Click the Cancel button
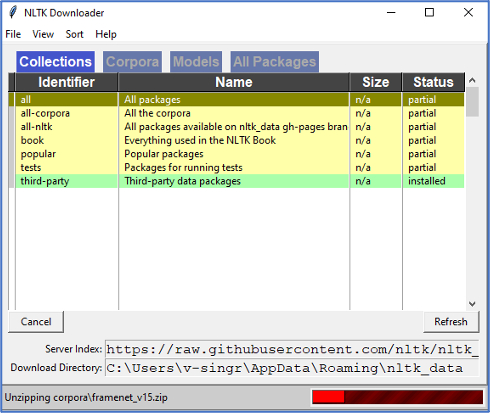490x414 pixels. coord(36,322)
